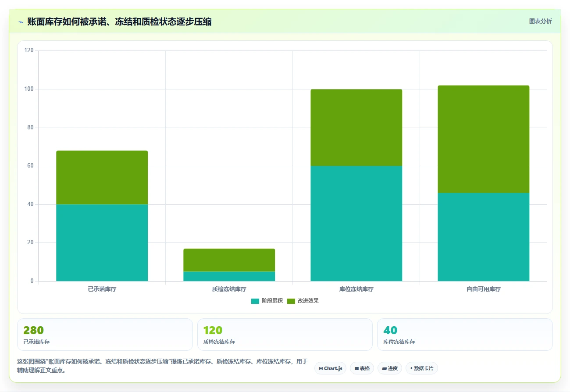Viewport: 570px width, 392px height.
Task: Click teal bar segment of 已承诺库存
Action: [x=102, y=242]
